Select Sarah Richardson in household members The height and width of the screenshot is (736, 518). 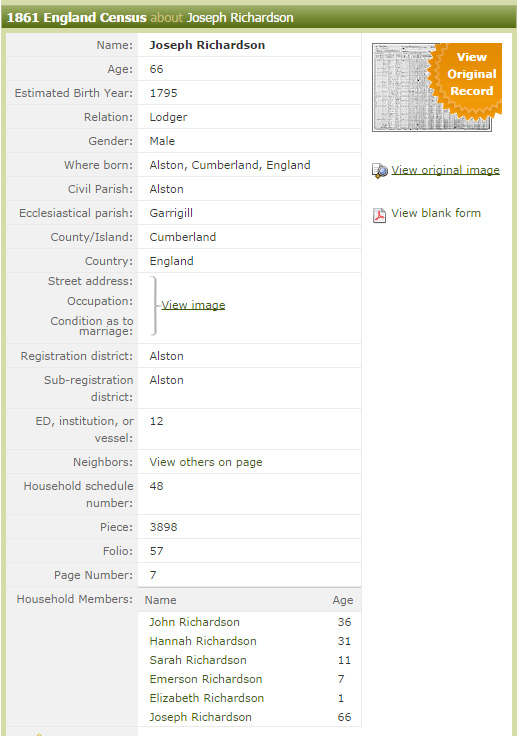click(x=198, y=660)
